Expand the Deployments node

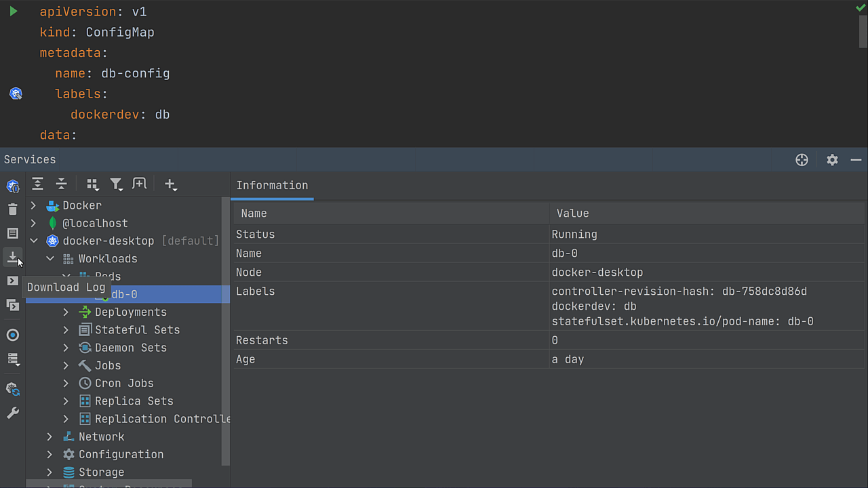click(x=65, y=312)
